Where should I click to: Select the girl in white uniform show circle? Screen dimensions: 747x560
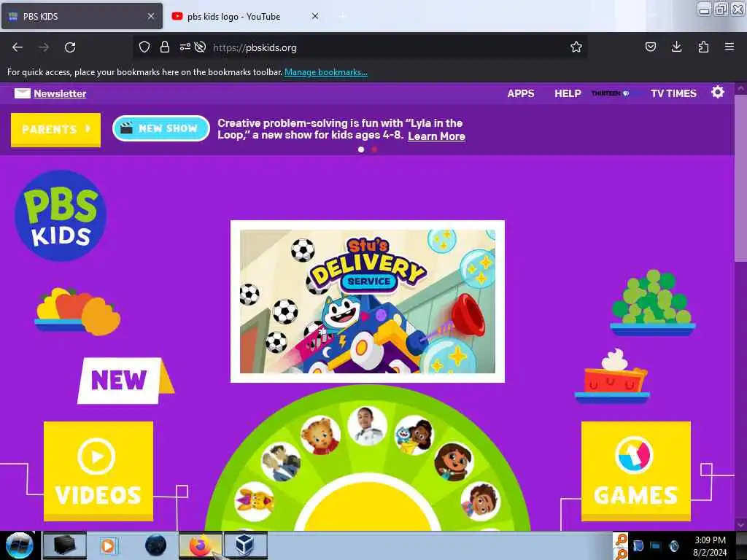point(367,426)
